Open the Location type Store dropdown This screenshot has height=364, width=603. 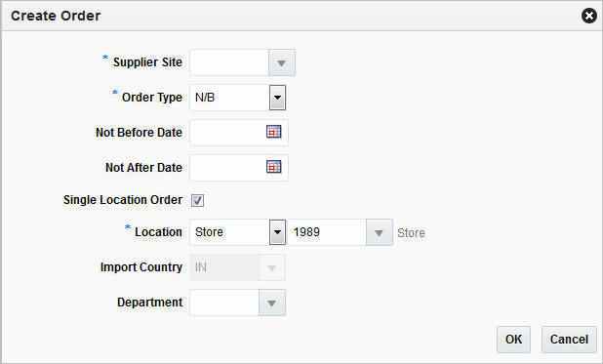[x=277, y=232]
